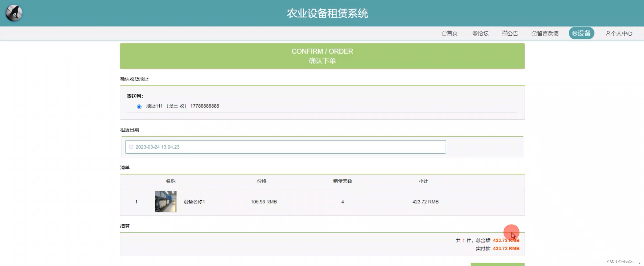Image resolution: width=644 pixels, height=266 pixels.
Task: Click the 小计 column header
Action: tap(423, 181)
